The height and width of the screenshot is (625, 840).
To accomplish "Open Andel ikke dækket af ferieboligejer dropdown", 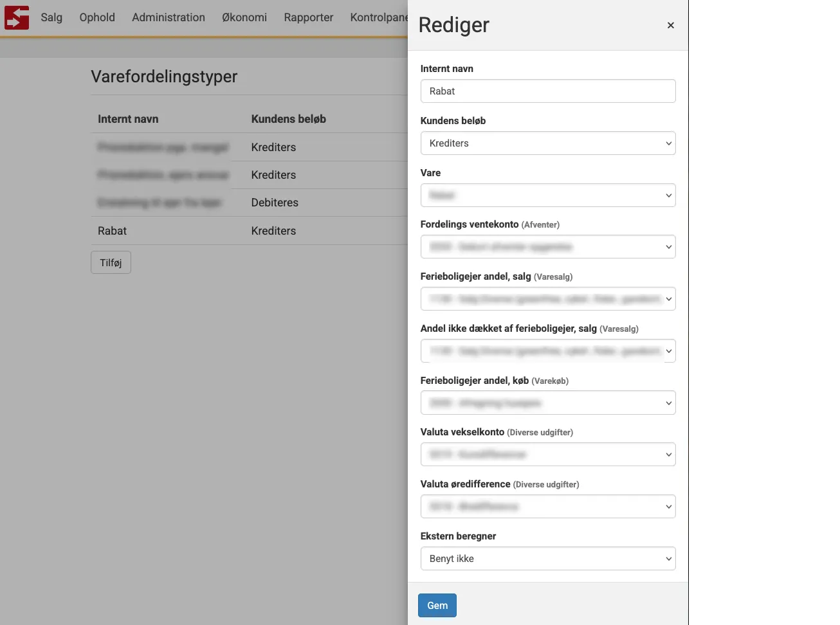I will (547, 351).
